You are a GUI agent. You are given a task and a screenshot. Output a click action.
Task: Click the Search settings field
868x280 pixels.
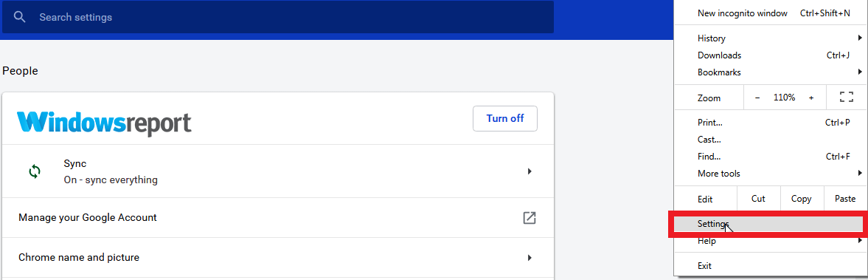[278, 17]
